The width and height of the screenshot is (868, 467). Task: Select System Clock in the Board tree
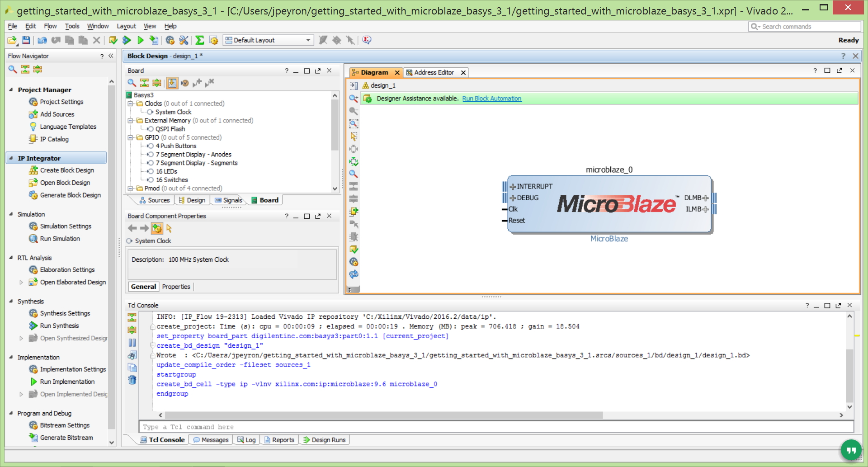(x=173, y=112)
